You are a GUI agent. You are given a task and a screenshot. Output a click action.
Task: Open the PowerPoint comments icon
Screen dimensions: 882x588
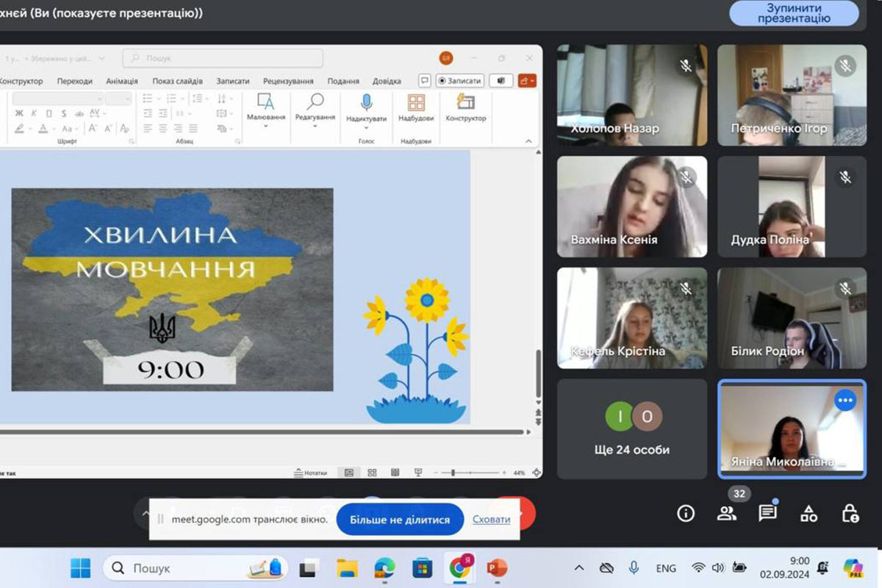(425, 80)
